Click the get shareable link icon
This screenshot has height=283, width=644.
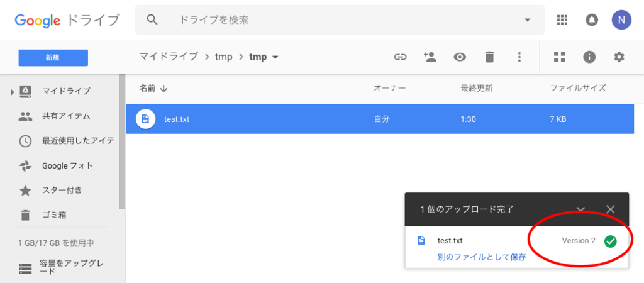(400, 57)
